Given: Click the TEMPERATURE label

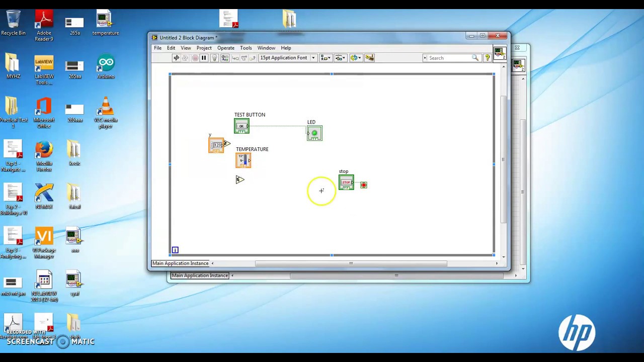Looking at the screenshot, I should pyautogui.click(x=252, y=149).
